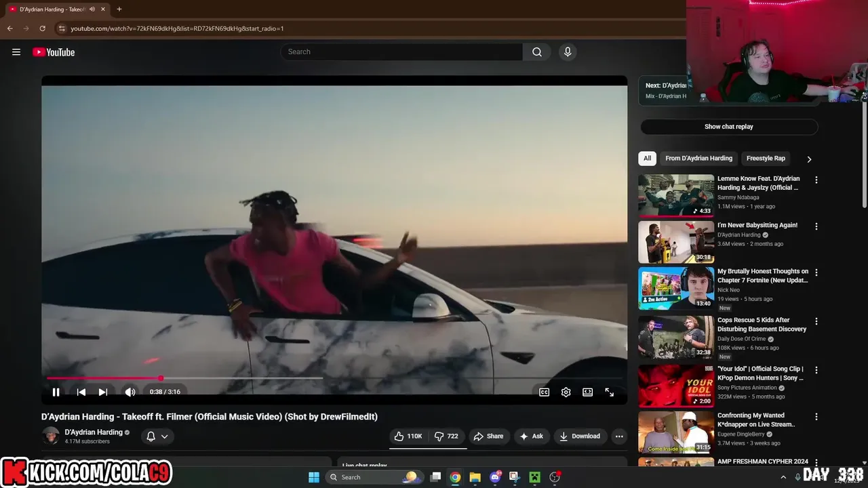868x488 pixels.
Task: Click the Windows taskbar Search box
Action: point(374,477)
